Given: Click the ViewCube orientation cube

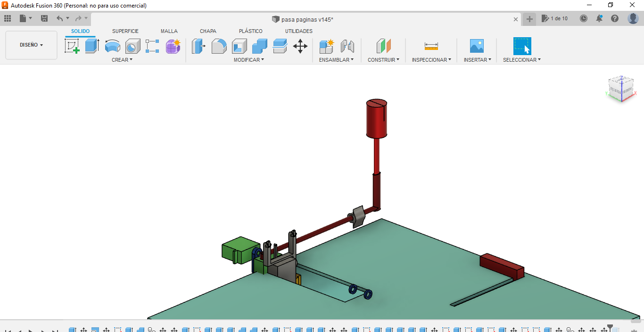Looking at the screenshot, I should pyautogui.click(x=621, y=89).
